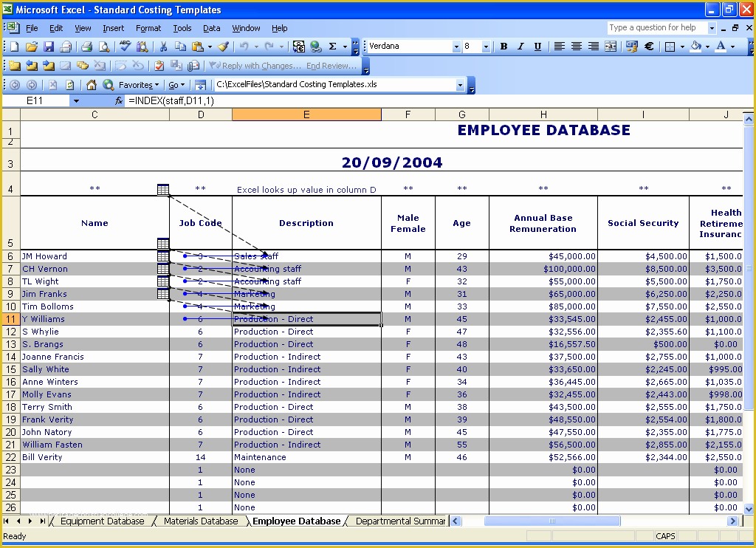
Task: Click the End Review button
Action: [331, 66]
